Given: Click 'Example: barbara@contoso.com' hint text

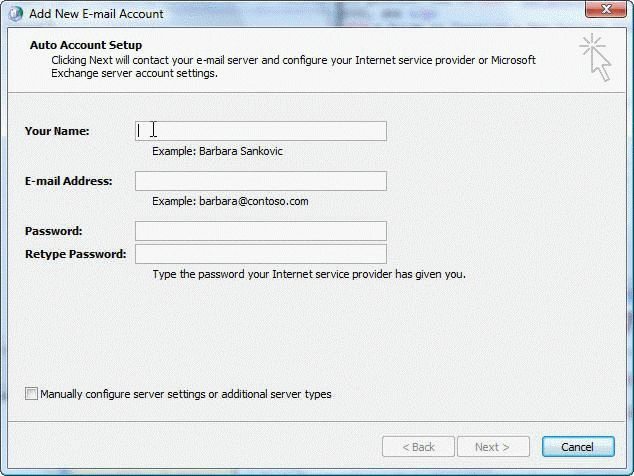Looking at the screenshot, I should pos(230,201).
